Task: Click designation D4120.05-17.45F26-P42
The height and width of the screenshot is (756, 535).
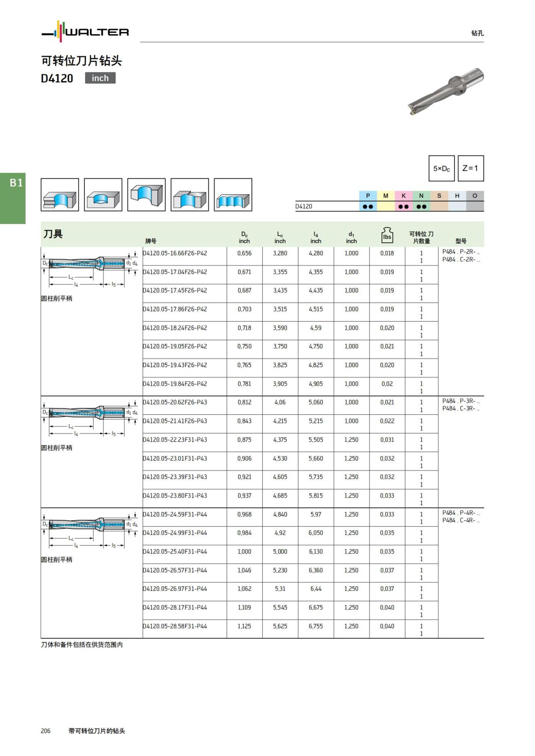Action: click(x=175, y=290)
